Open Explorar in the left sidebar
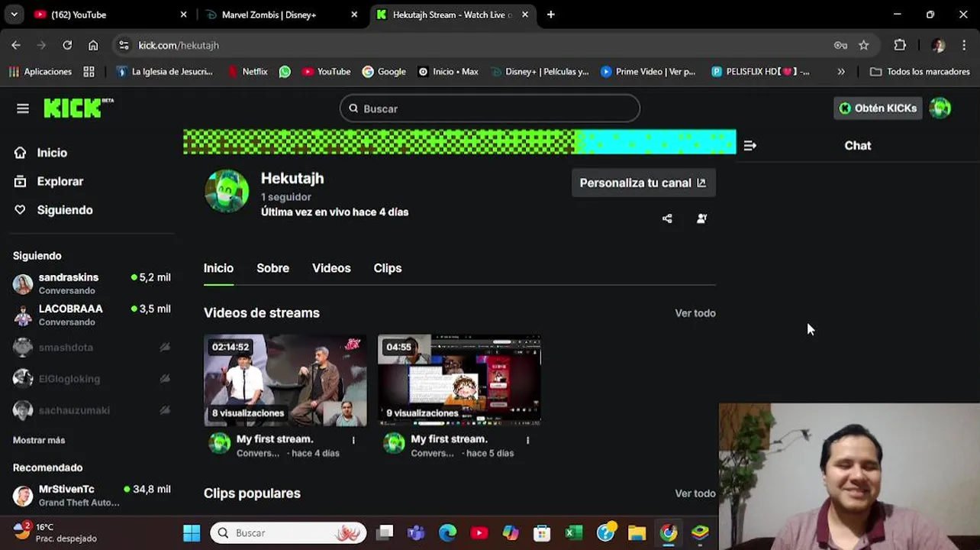980x550 pixels. [60, 182]
